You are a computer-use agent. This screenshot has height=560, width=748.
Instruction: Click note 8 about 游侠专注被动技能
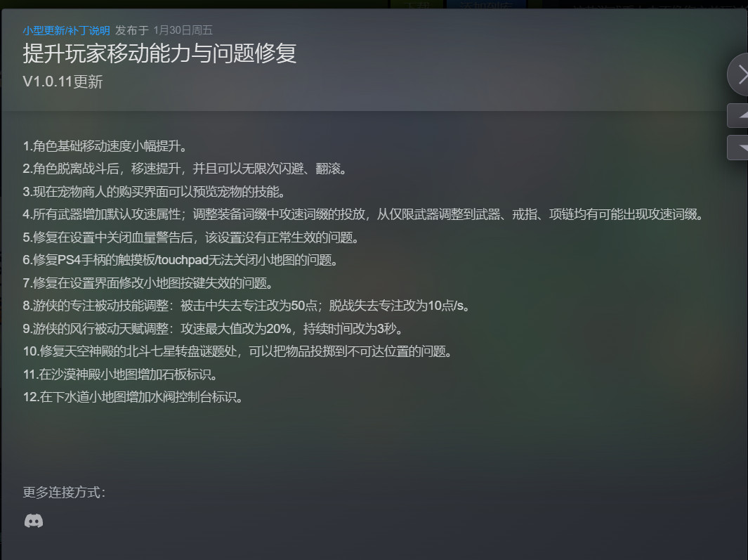point(246,306)
